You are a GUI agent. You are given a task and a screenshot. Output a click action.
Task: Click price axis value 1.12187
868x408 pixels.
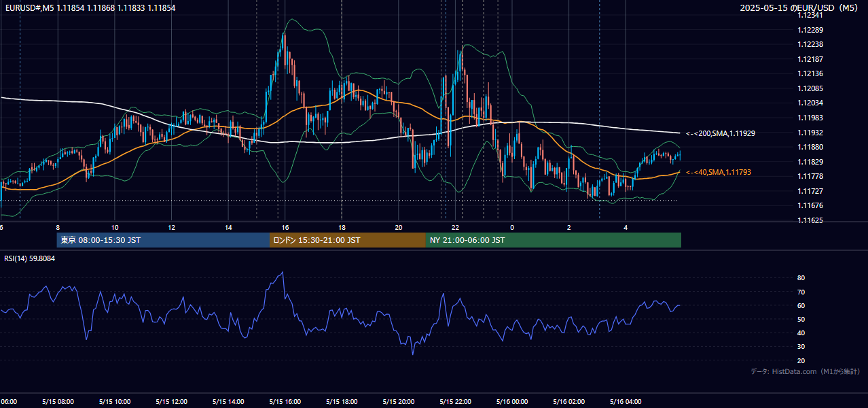(x=811, y=59)
